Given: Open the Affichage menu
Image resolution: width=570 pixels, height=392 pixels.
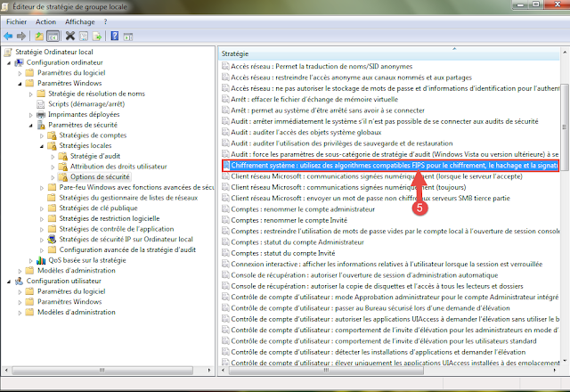Looking at the screenshot, I should [x=79, y=21].
